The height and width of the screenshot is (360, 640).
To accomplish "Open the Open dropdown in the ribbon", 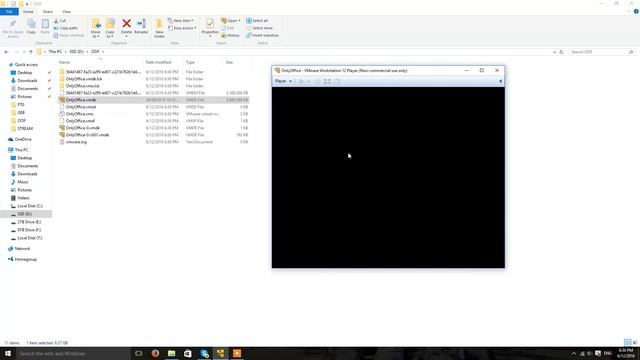I will [231, 20].
